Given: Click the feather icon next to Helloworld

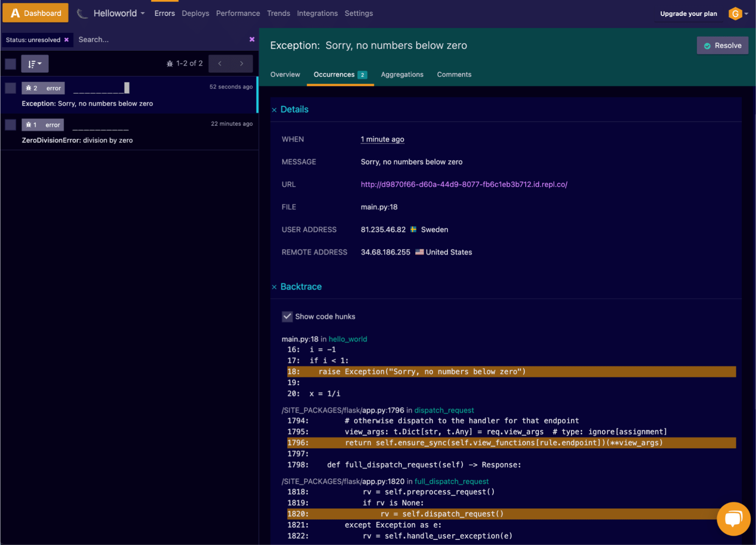Looking at the screenshot, I should (82, 12).
